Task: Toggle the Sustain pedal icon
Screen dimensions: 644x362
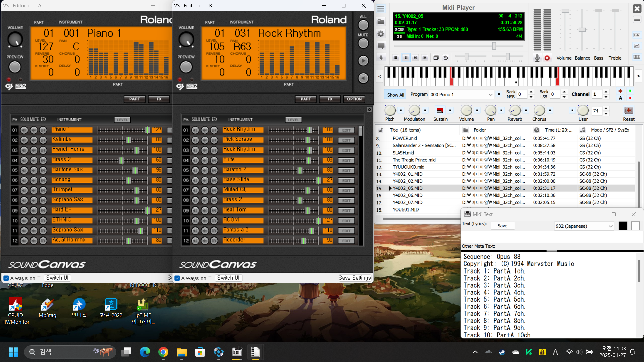Action: tap(440, 110)
